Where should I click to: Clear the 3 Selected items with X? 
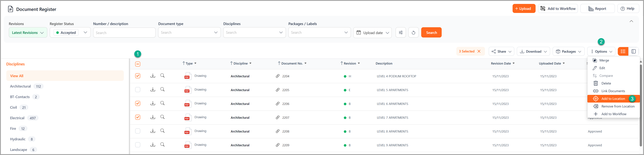point(479,51)
